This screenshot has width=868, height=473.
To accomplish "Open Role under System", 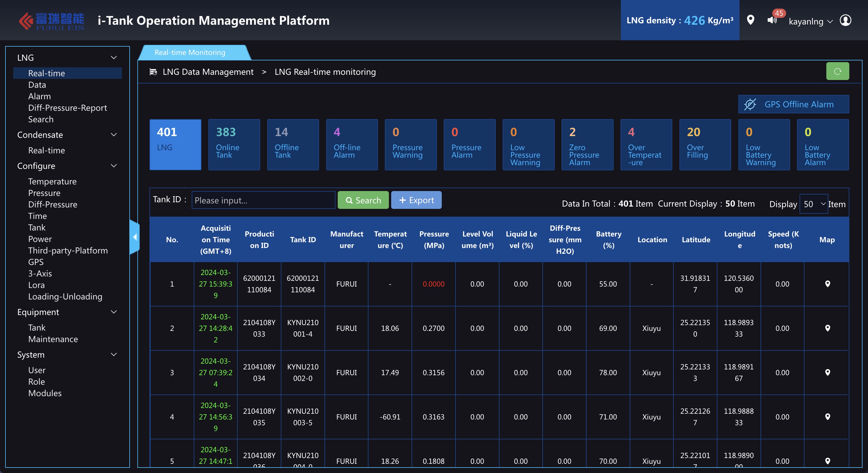I will click(37, 381).
